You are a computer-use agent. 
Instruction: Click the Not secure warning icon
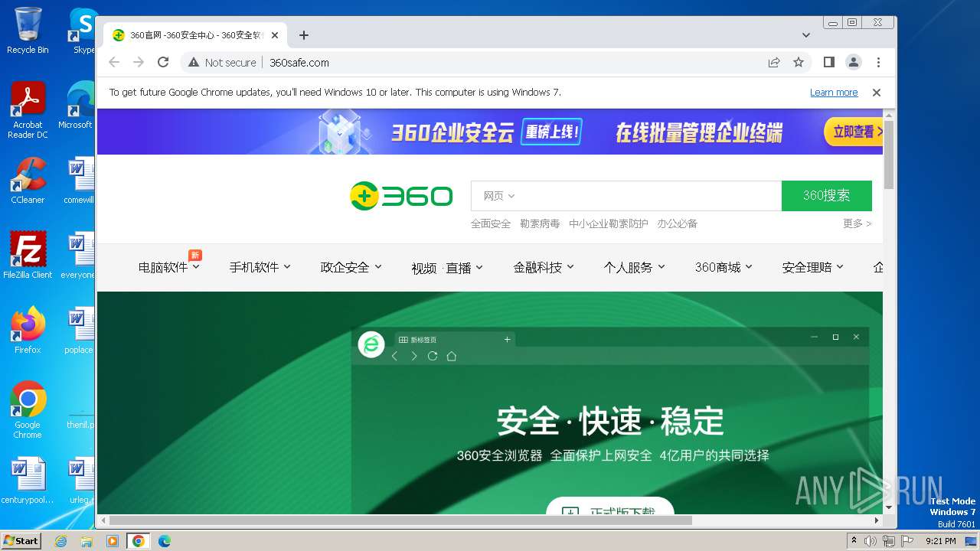click(194, 63)
